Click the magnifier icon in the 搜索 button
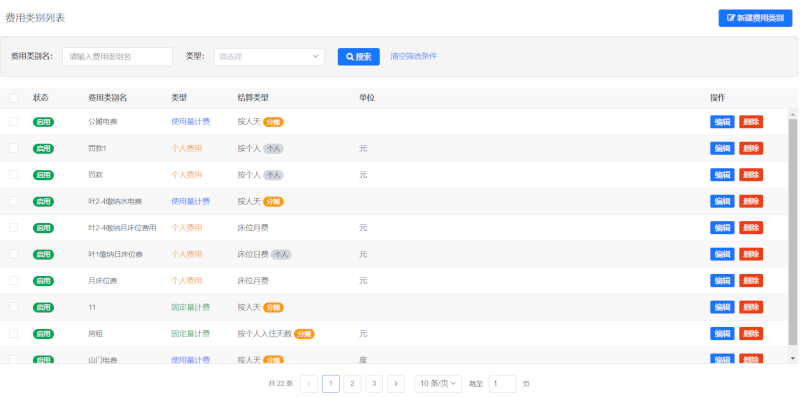The width and height of the screenshot is (800, 397). [x=350, y=57]
